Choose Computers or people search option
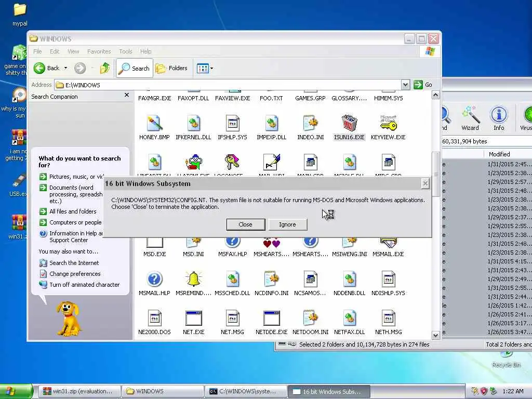532x399 pixels. coord(75,222)
